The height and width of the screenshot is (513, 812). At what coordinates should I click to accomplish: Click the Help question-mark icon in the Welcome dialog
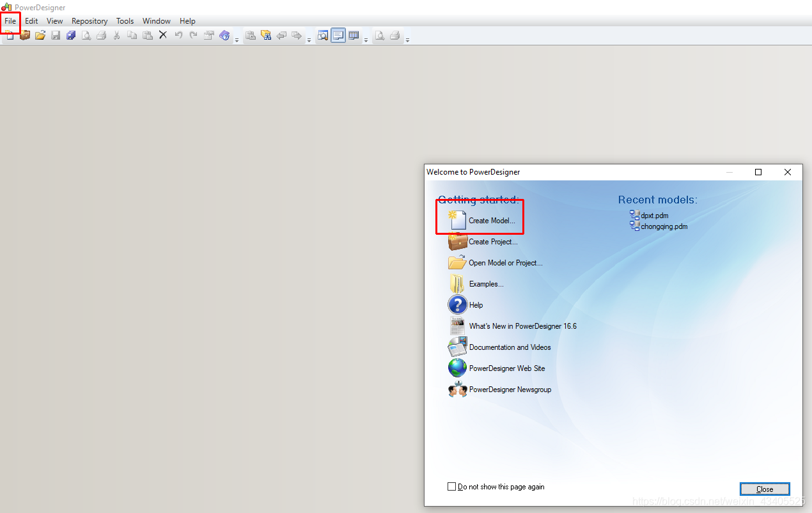click(458, 304)
